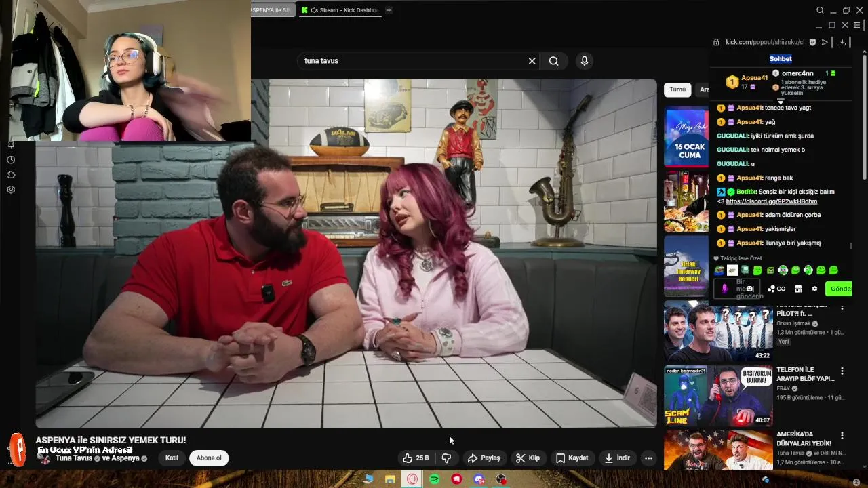Click the purple microphone icon in chat
Image resolution: width=868 pixels, height=488 pixels.
click(724, 289)
